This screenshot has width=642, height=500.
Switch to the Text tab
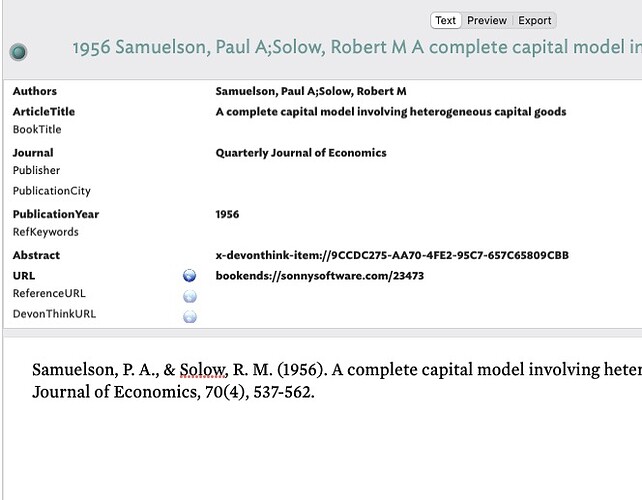pos(445,20)
